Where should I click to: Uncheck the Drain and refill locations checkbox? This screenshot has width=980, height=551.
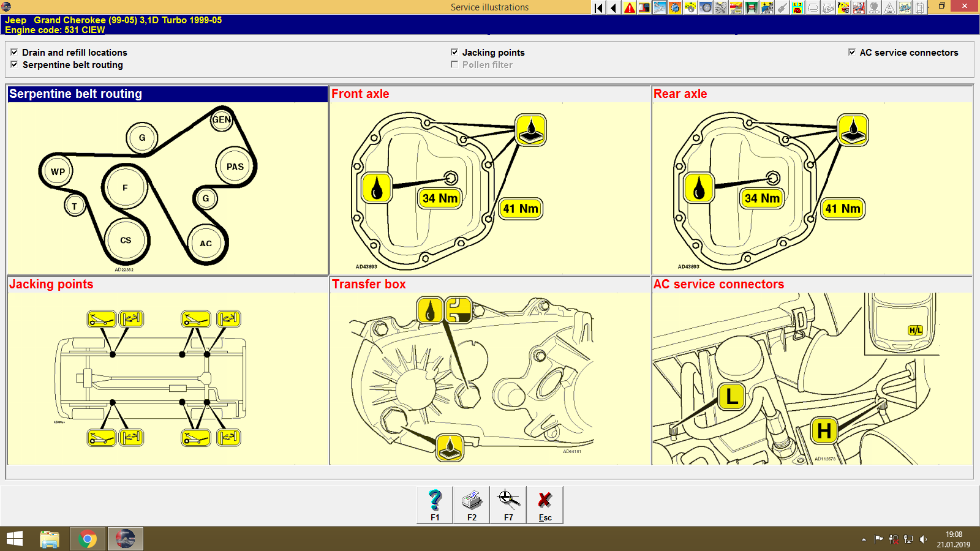pyautogui.click(x=14, y=52)
